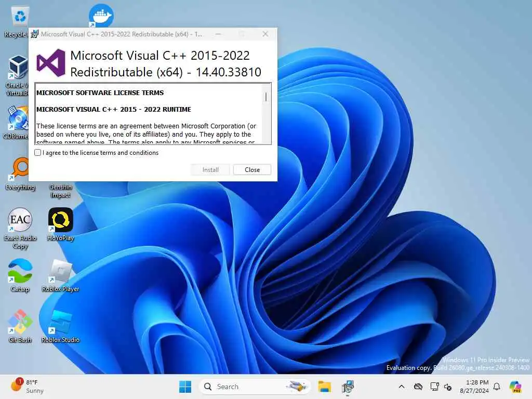Select the HoYoPlay desktop icon
The width and height of the screenshot is (532, 399).
click(x=61, y=224)
